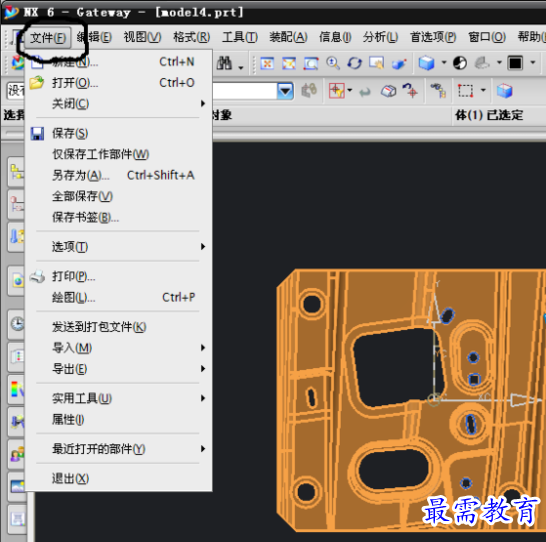Open the history clock sidebar icon

point(17,324)
